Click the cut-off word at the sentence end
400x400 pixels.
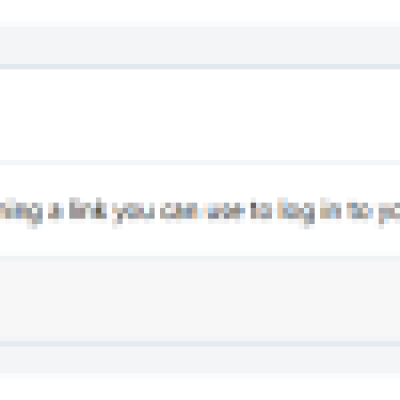tap(389, 213)
